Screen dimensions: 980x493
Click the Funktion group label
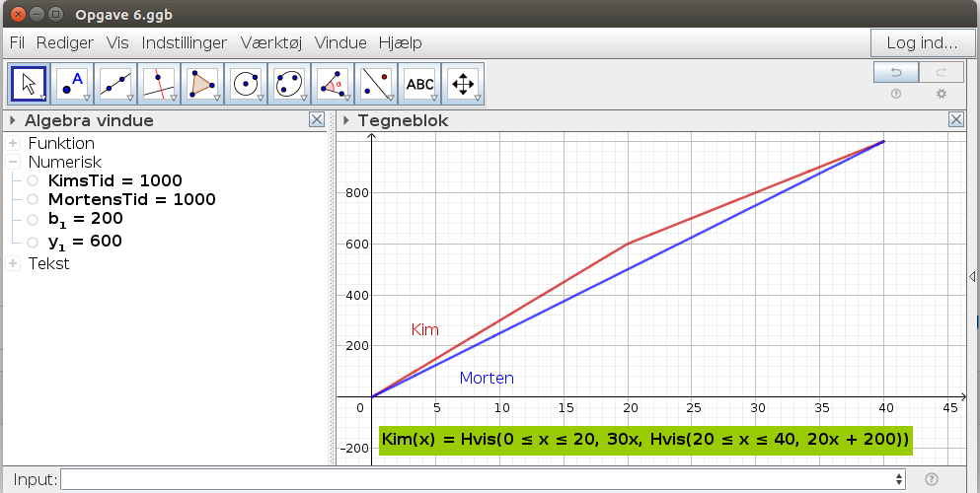pos(61,143)
